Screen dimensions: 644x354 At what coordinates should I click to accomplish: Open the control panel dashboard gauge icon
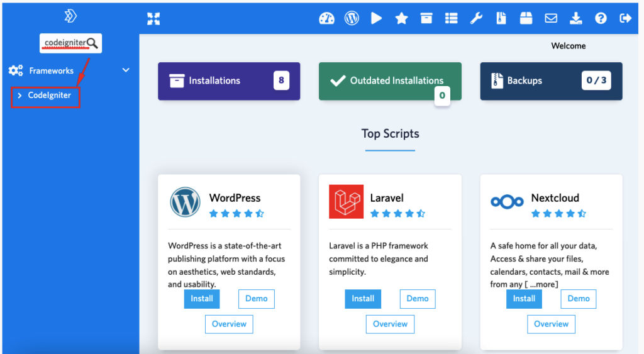coord(326,18)
